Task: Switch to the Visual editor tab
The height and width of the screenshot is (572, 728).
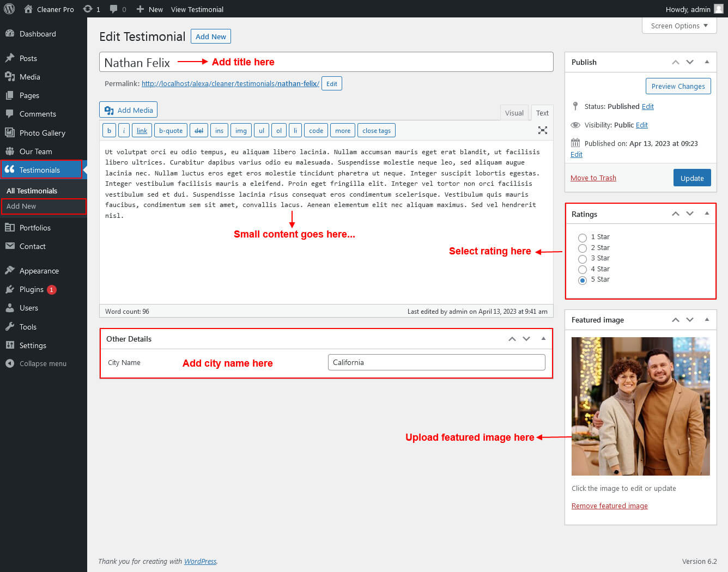Action: [x=514, y=113]
